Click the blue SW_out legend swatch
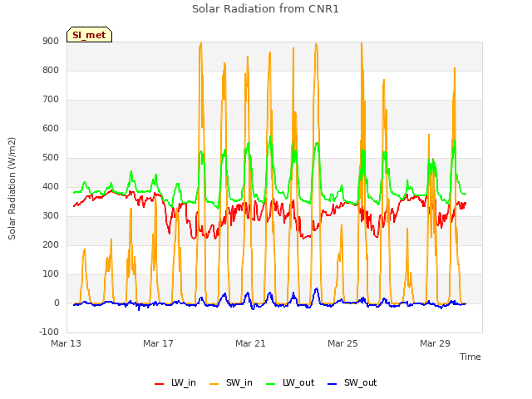The image size is (532, 399). (332, 384)
